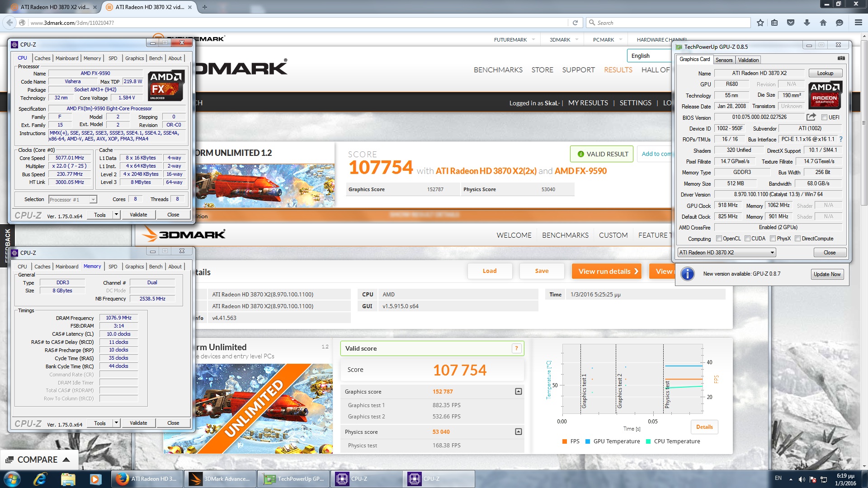Open the Tools arrow in top CPU-Z window

[116, 215]
